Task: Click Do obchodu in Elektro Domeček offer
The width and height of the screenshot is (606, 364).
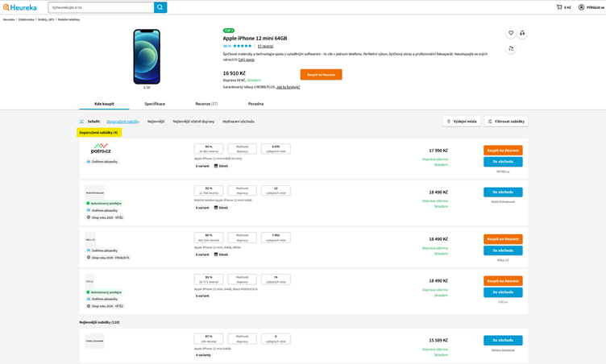Action: (x=503, y=340)
